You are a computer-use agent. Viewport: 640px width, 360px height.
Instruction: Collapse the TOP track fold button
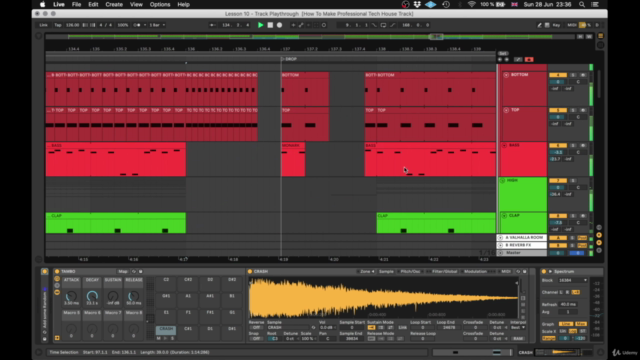[x=506, y=110]
